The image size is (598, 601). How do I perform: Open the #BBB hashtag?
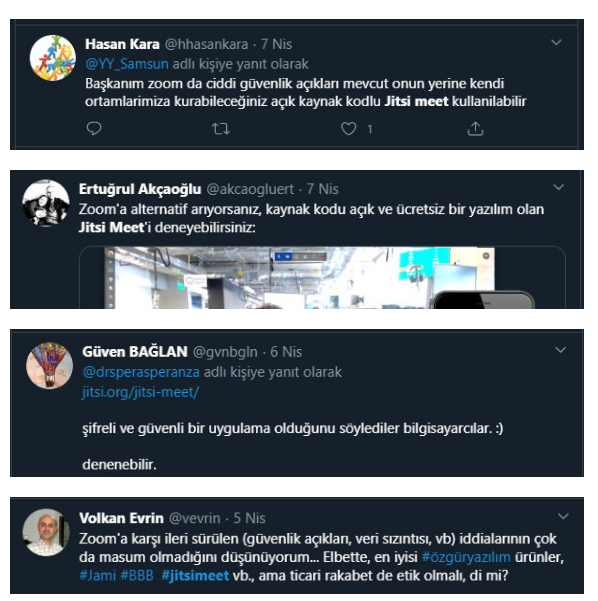pos(137,575)
